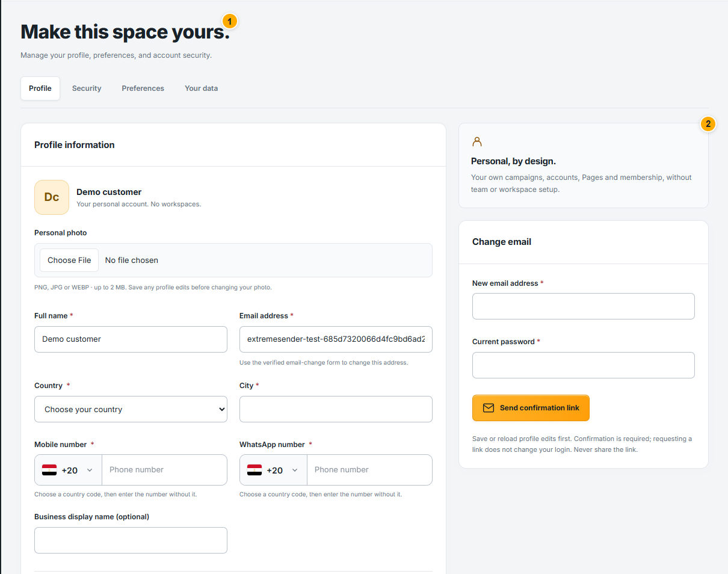Click 'Save or reload profile edits first' note
The image size is (728, 574).
coord(582,444)
